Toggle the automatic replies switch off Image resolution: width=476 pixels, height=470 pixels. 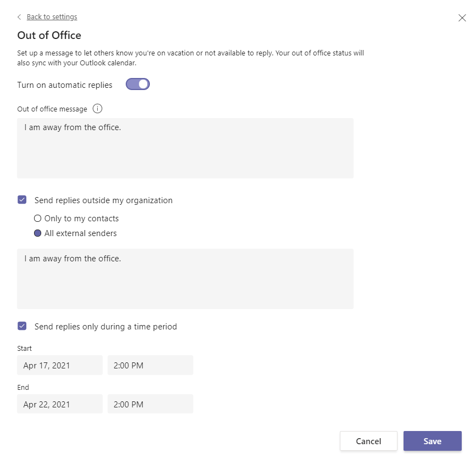[138, 85]
